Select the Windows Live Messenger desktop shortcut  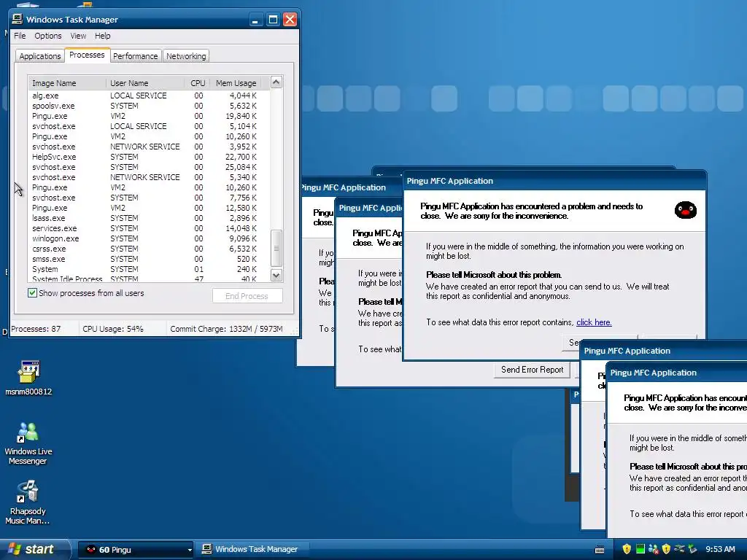28,443
